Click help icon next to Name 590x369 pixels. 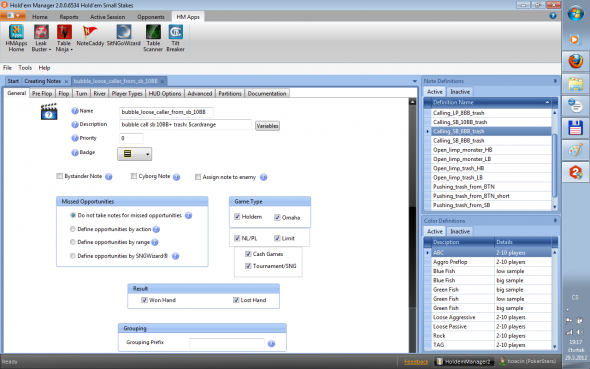[x=75, y=111]
